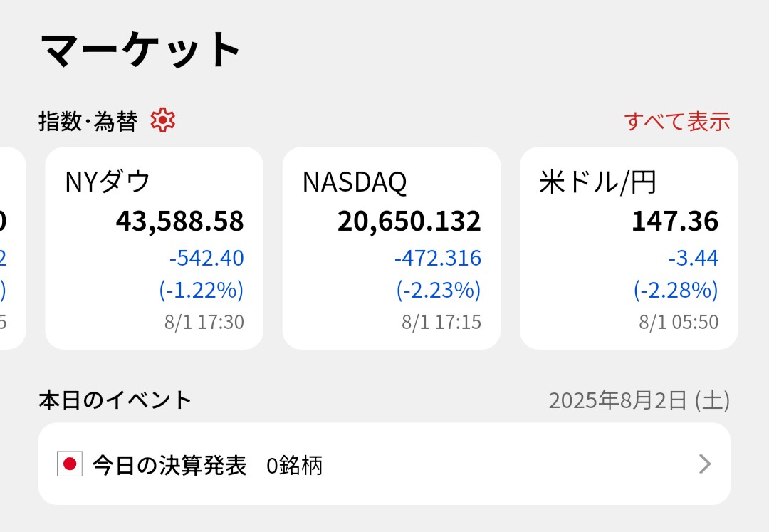Screen dimensions: 769x532
Task: Click the すべて表示 link
Action: tap(677, 121)
